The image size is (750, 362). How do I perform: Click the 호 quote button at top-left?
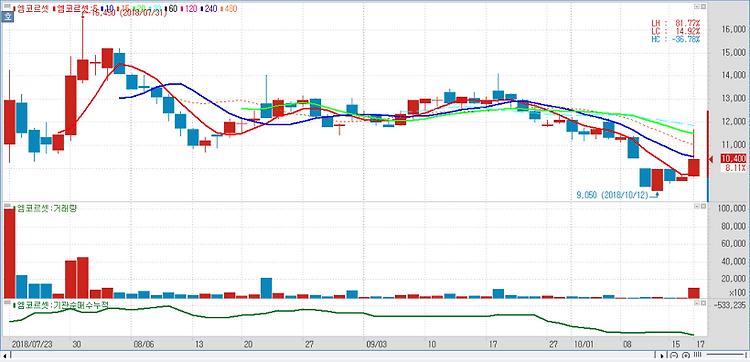[x=7, y=17]
